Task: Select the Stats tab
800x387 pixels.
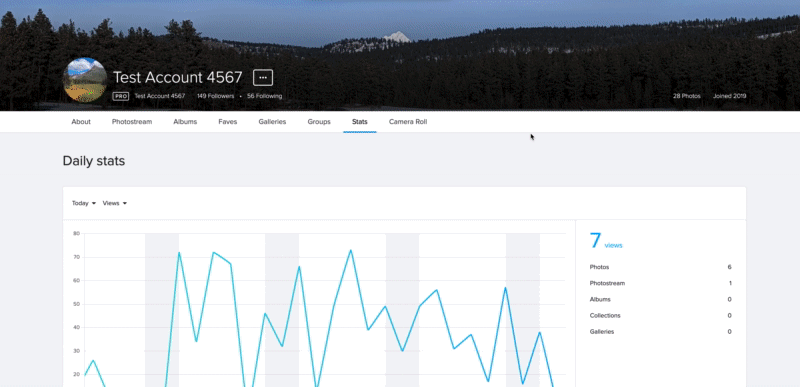Action: coord(360,122)
